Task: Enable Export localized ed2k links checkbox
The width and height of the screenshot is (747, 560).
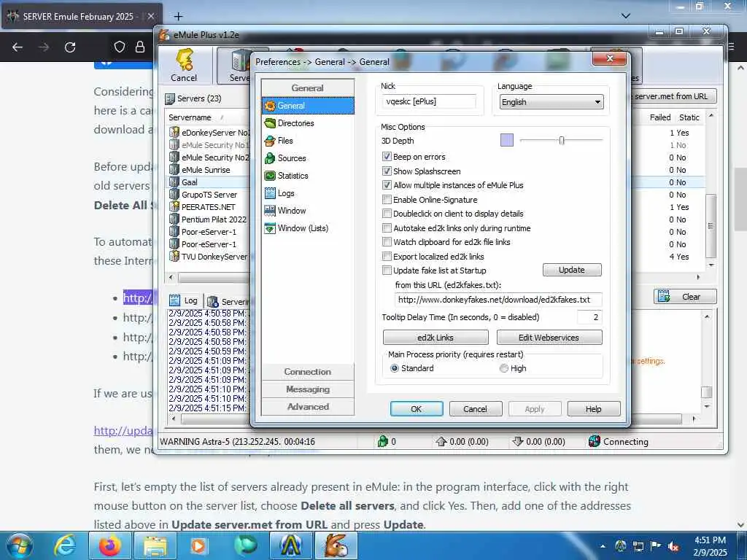Action: point(387,256)
